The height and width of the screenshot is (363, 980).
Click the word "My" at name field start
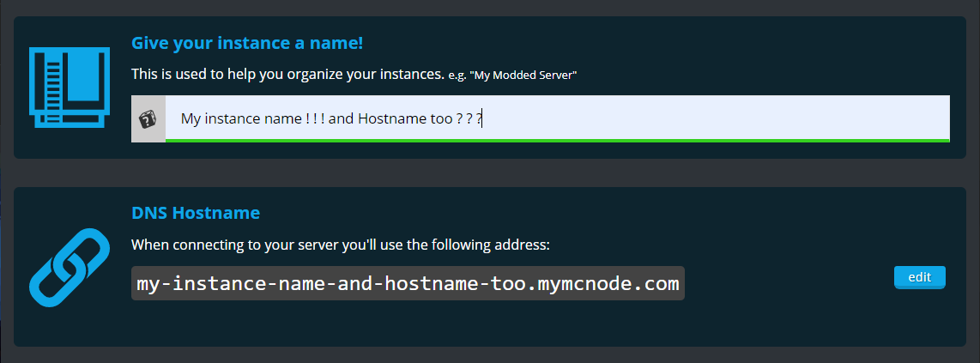pyautogui.click(x=190, y=118)
